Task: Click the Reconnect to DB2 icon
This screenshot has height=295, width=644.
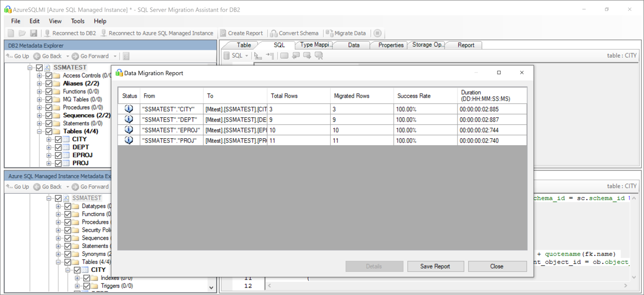Action: click(47, 33)
